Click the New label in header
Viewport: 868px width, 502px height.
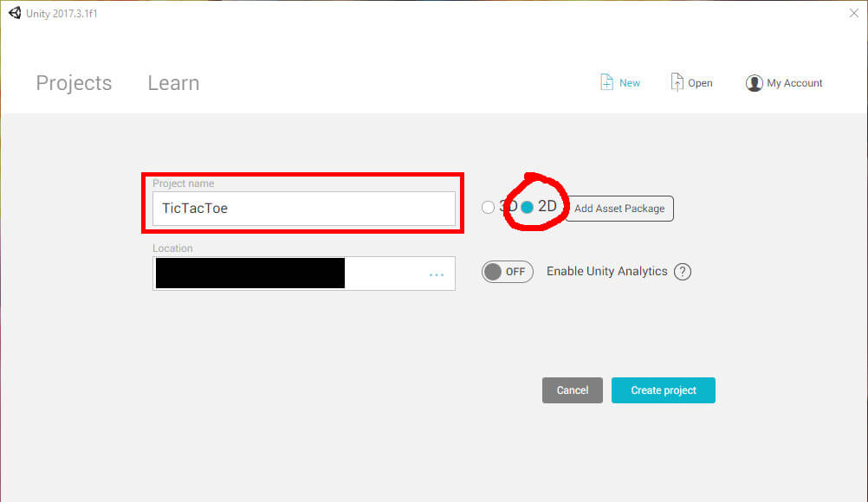click(630, 83)
